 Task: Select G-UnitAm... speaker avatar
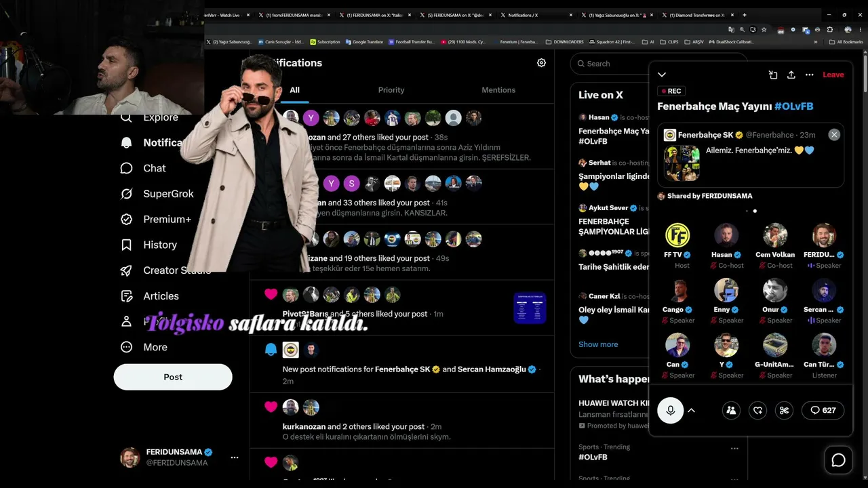(x=774, y=345)
